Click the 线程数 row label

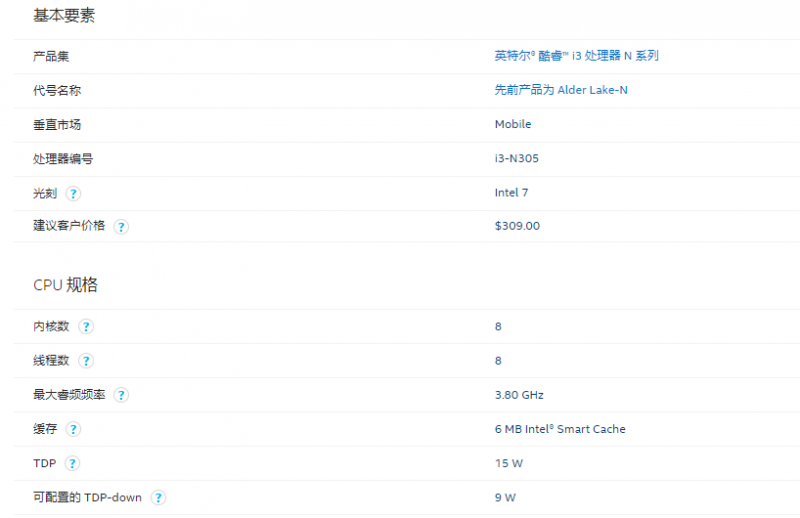point(51,361)
